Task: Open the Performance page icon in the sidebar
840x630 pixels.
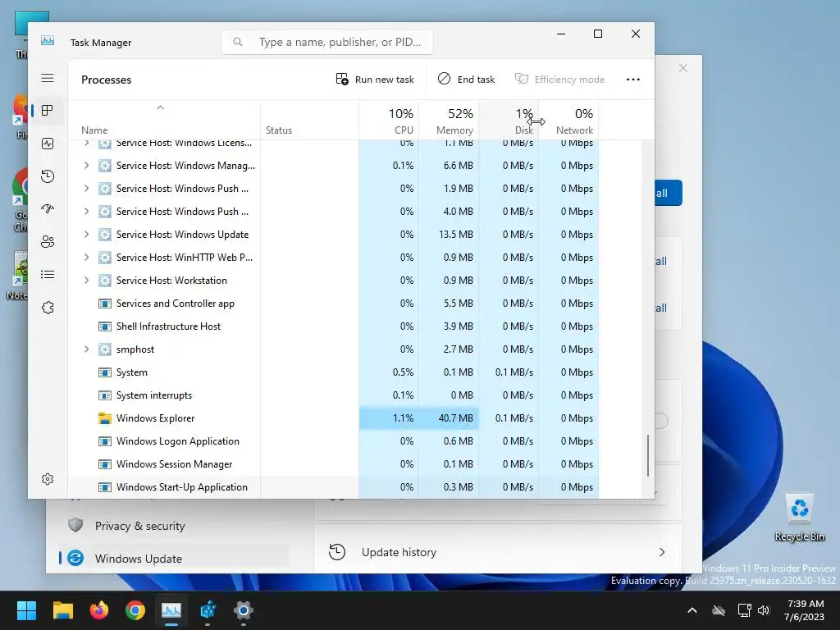Action: point(48,144)
